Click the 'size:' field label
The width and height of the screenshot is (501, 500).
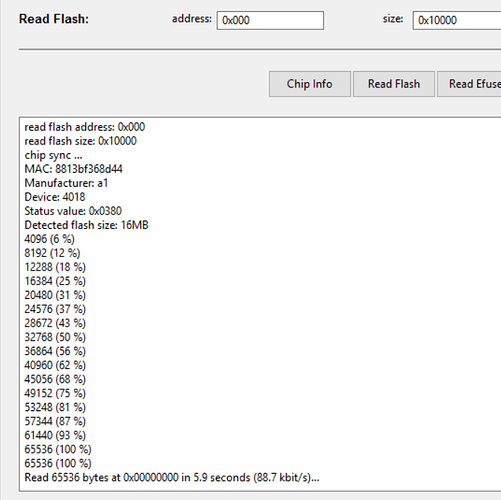pyautogui.click(x=393, y=19)
